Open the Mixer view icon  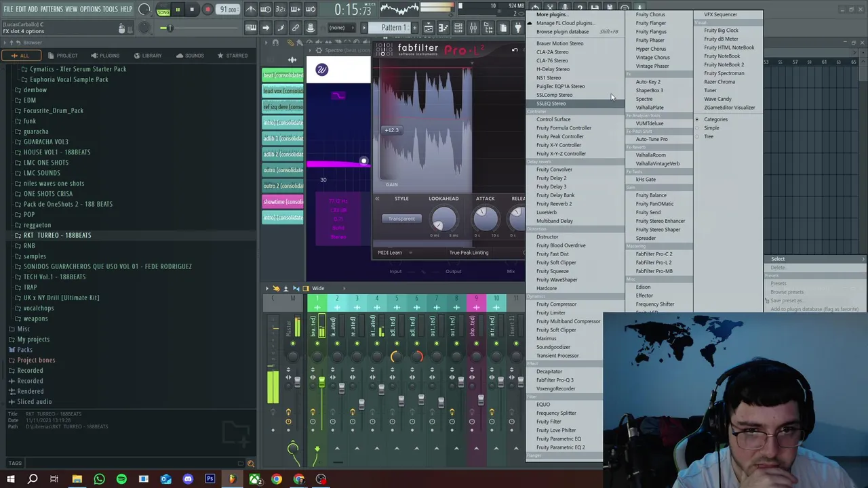coord(473,28)
